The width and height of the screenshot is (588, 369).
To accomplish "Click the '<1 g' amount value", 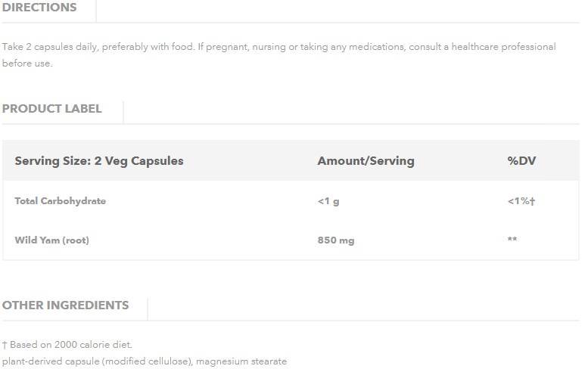I will pos(328,201).
